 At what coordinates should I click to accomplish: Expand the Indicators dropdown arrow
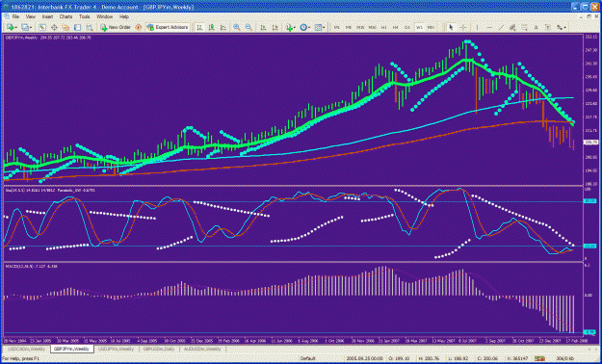295,27
